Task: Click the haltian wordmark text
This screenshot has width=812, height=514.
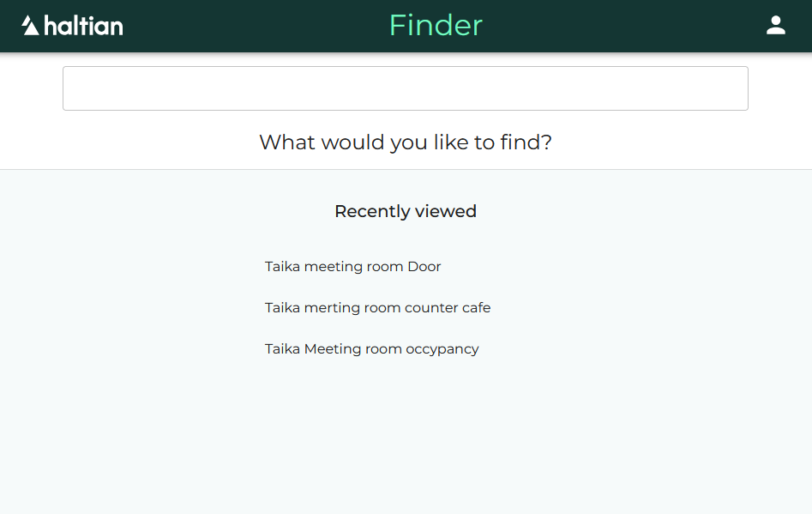Action: [86, 26]
